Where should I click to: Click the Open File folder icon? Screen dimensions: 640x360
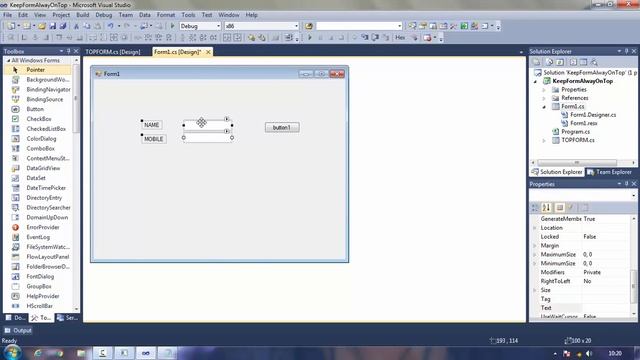(42, 26)
